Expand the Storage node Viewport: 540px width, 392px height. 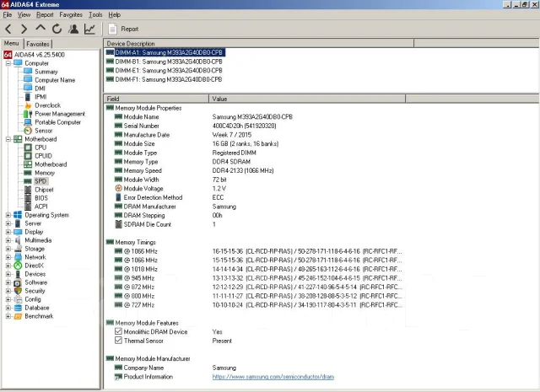(8, 249)
